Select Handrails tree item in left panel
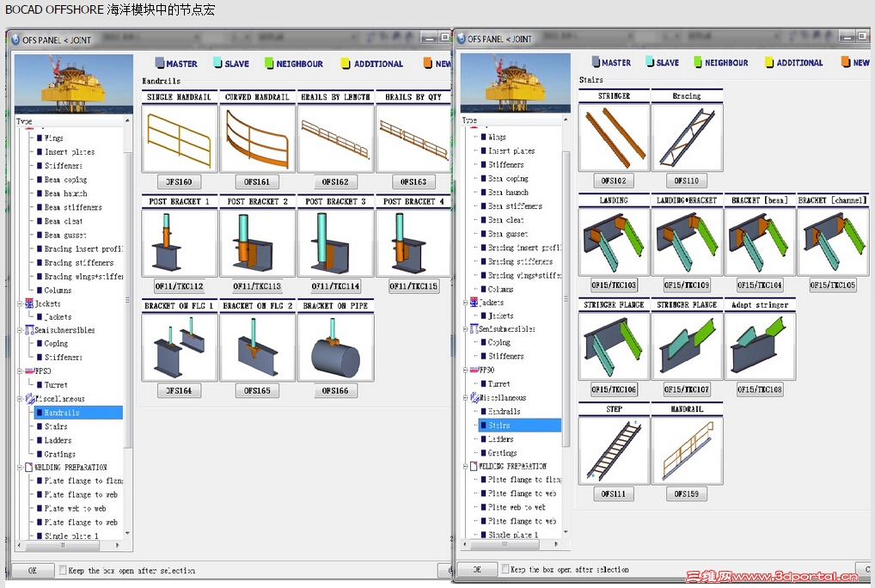 (79, 413)
